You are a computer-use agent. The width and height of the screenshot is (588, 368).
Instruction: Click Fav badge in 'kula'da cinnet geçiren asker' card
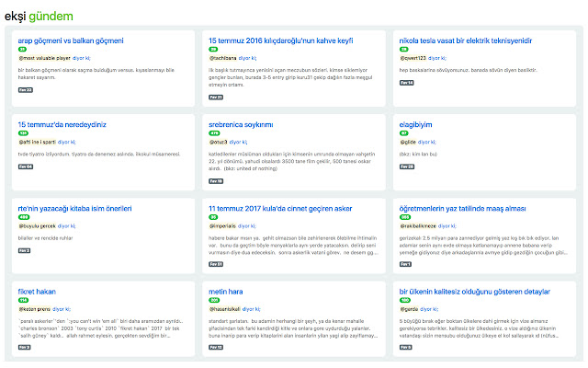tap(216, 264)
